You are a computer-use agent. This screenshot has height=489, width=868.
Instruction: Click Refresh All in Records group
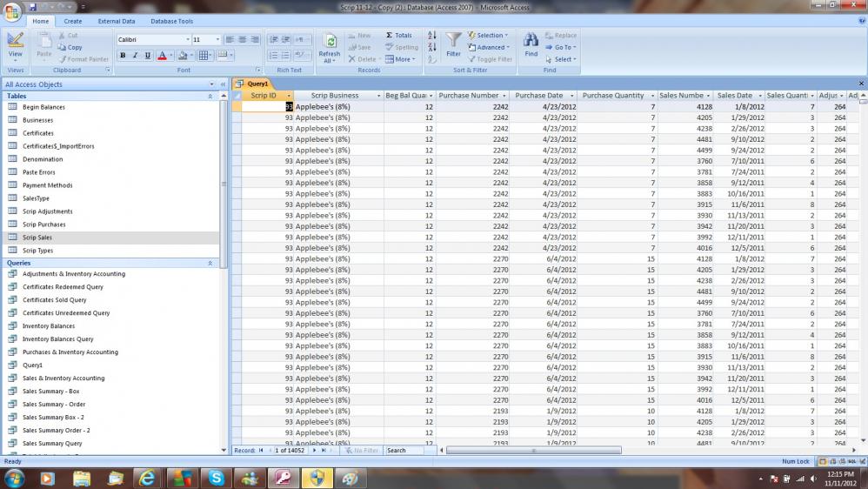tap(330, 48)
